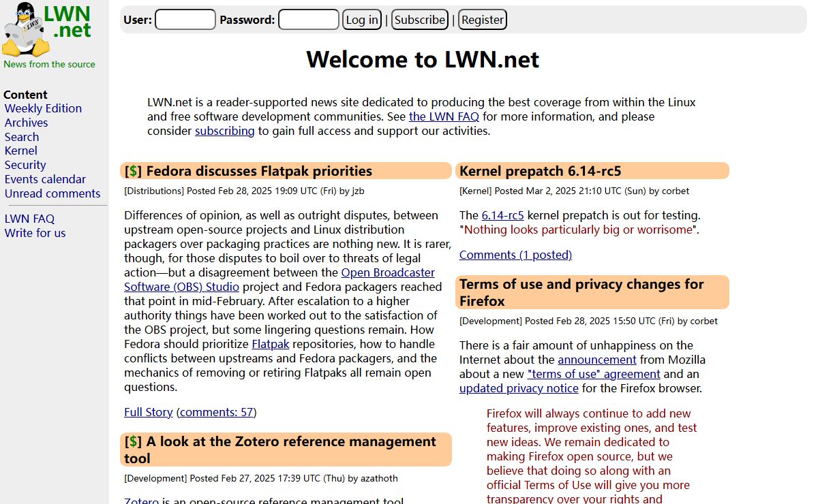Open Search in sidebar

tap(22, 137)
